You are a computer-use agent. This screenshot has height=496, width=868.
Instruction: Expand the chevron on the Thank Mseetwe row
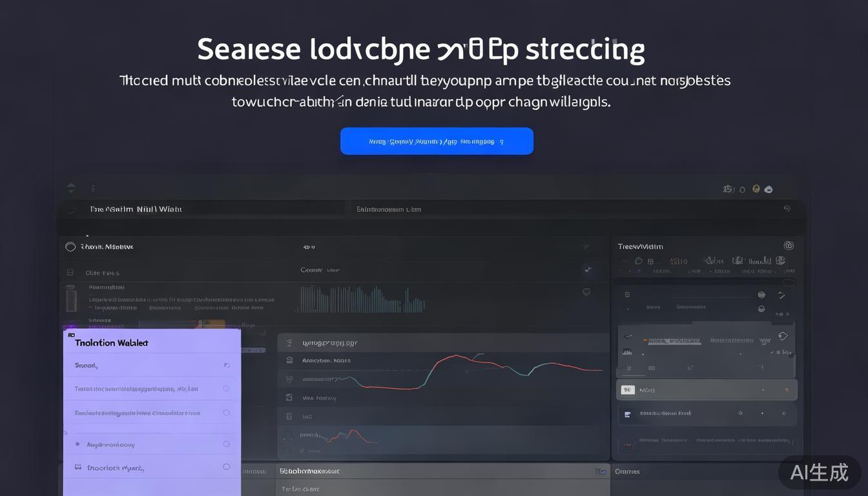click(585, 247)
